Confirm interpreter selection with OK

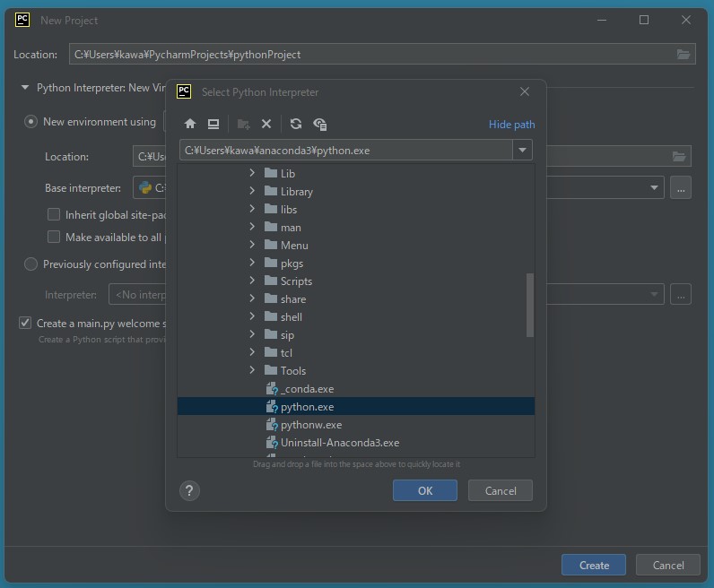(x=425, y=490)
